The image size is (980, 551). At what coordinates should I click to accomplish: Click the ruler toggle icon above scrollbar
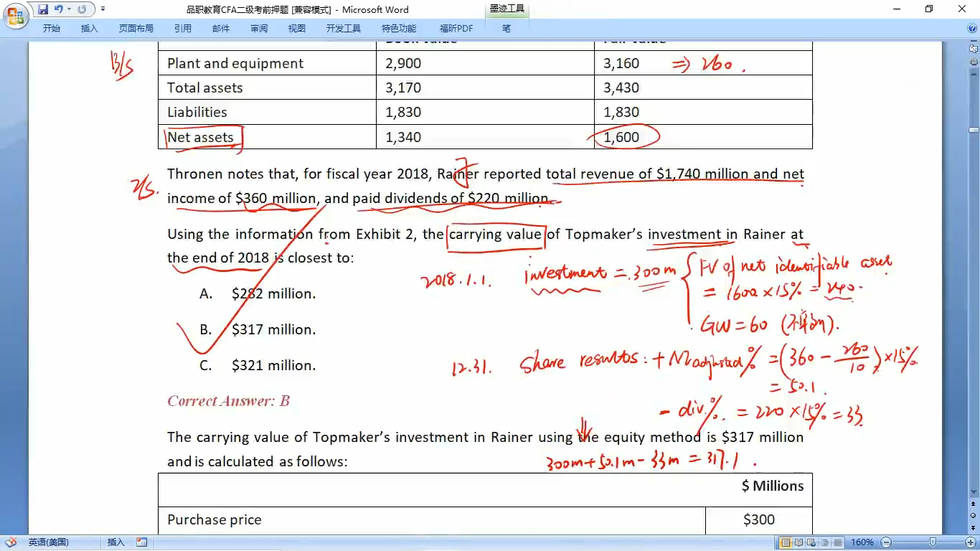[974, 48]
